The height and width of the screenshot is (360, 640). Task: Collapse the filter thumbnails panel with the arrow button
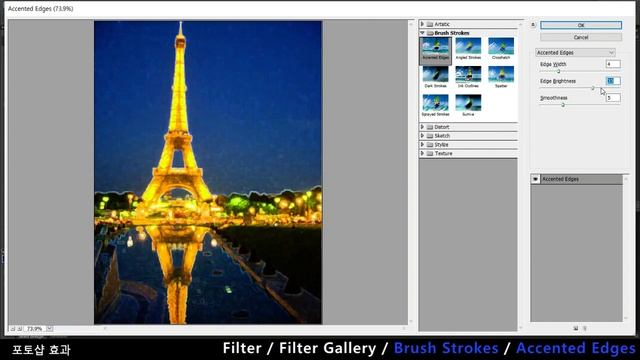(x=533, y=25)
